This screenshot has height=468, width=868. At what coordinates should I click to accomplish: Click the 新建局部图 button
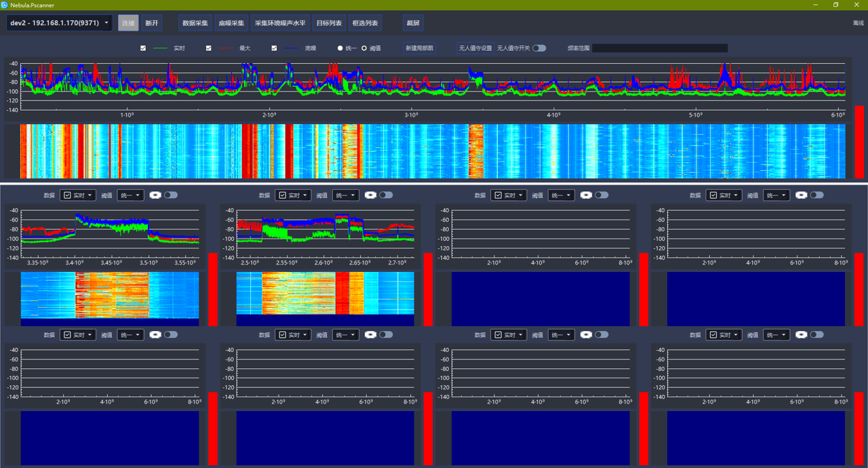(x=419, y=49)
